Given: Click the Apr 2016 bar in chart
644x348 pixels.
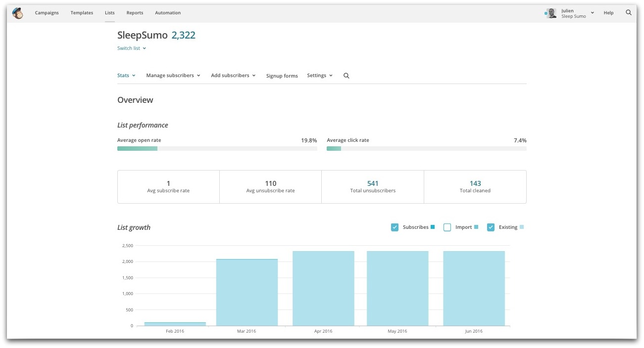Looking at the screenshot, I should click(x=323, y=288).
